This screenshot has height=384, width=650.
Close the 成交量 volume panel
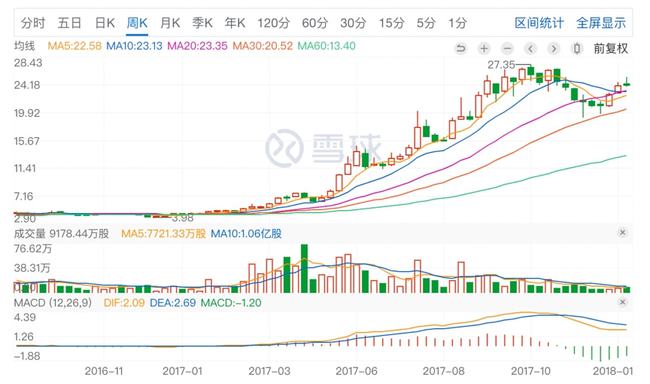(622, 233)
